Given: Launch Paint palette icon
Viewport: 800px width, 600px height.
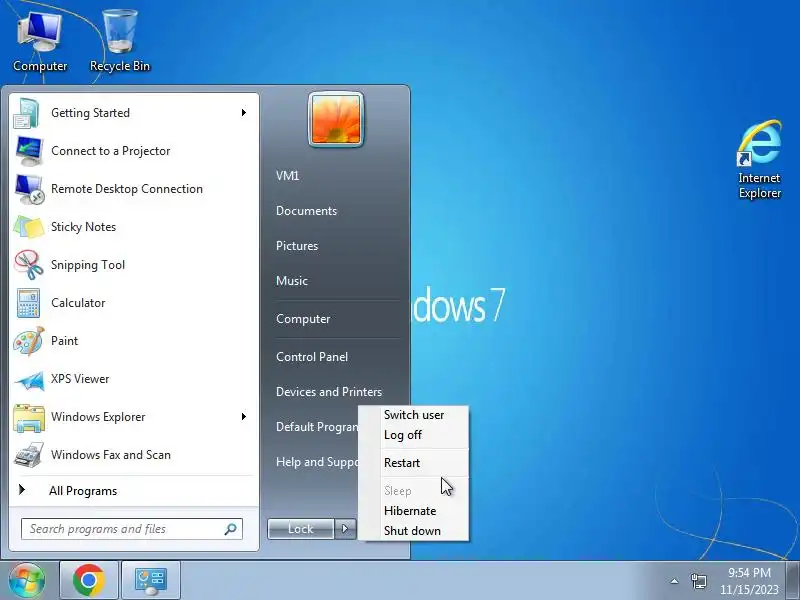Looking at the screenshot, I should [29, 341].
